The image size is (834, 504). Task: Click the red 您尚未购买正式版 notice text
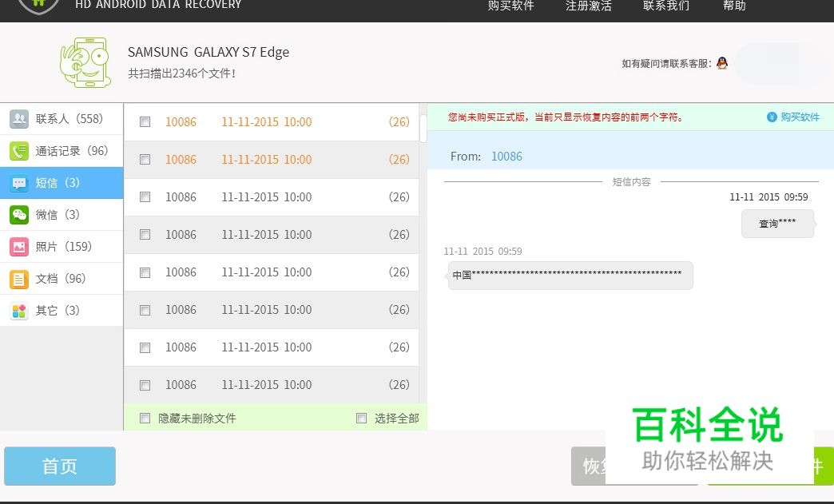coord(566,117)
